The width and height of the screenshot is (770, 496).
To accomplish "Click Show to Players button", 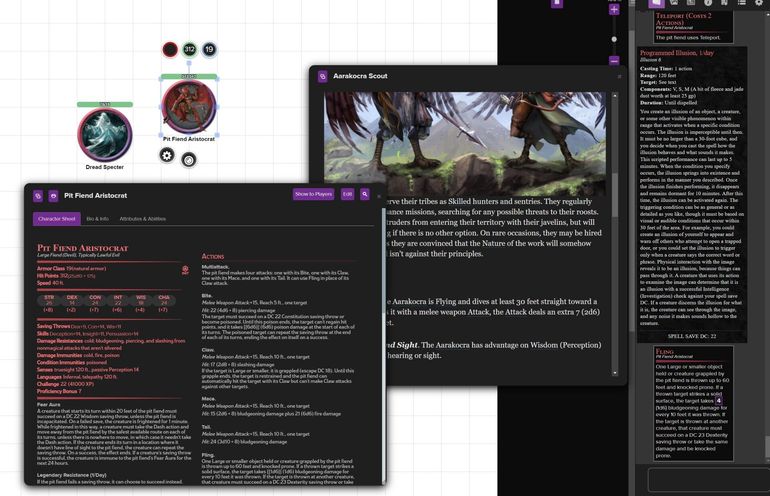I will [313, 194].
